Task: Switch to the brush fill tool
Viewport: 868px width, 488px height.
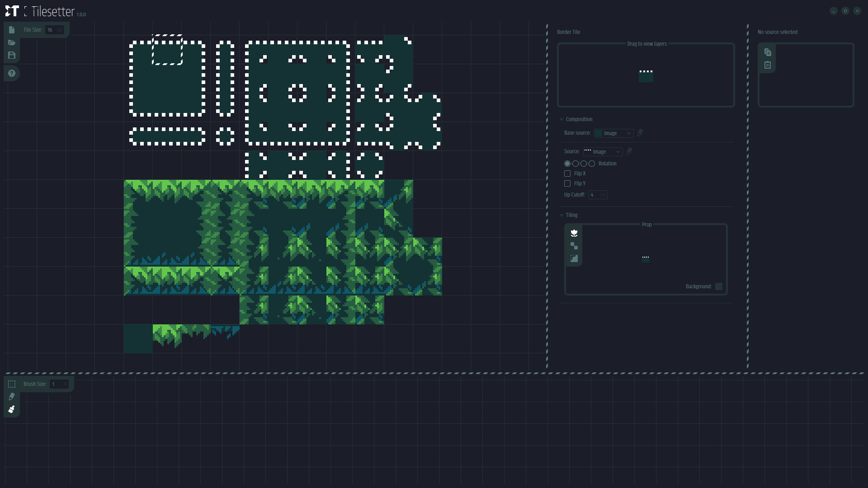Action: (x=12, y=409)
